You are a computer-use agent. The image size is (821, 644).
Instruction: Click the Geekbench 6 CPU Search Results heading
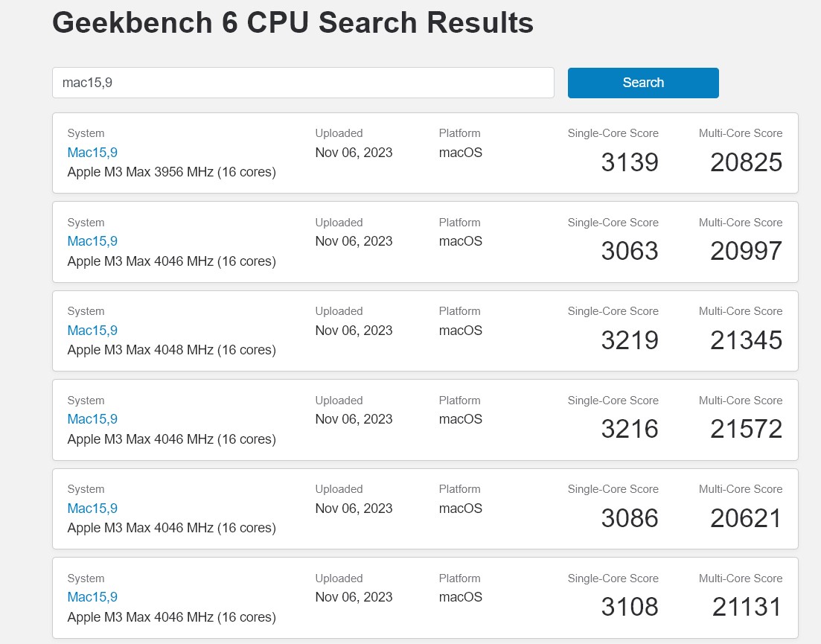293,22
